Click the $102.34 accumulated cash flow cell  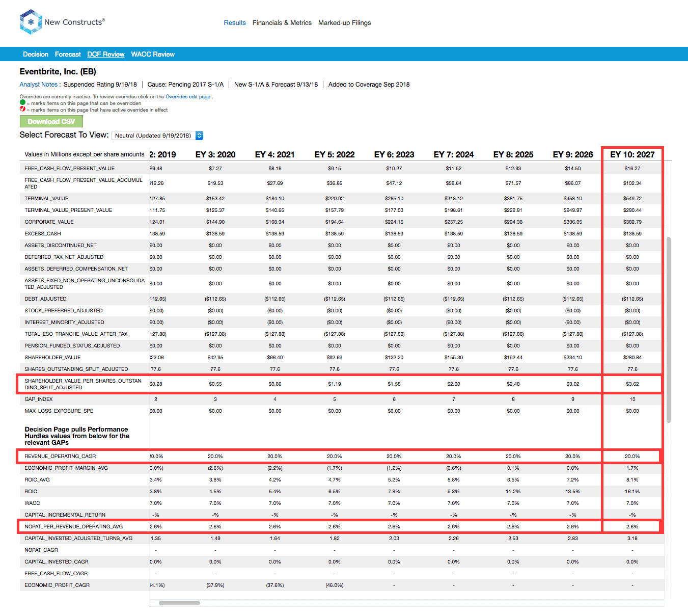[x=632, y=183]
